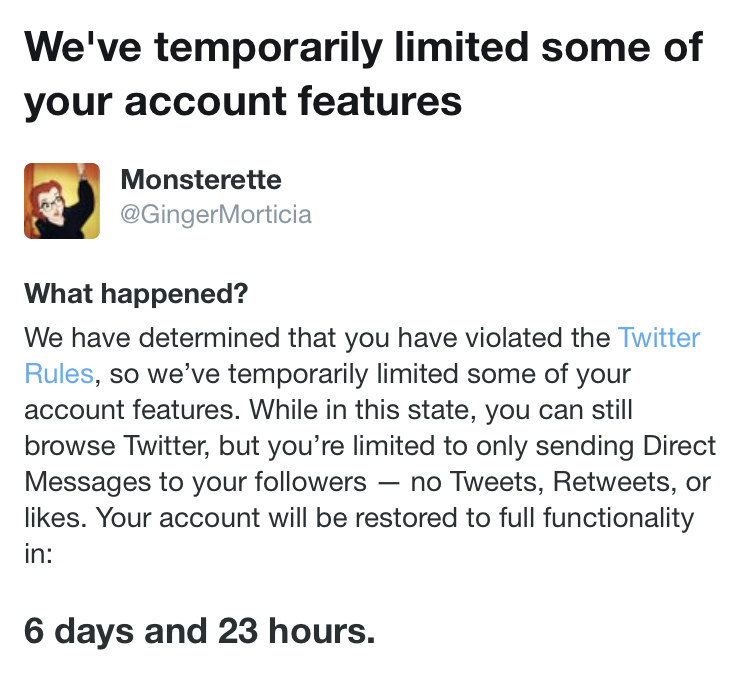Click the Monsterette profile avatar
Screen dimensions: 750x674
click(62, 201)
